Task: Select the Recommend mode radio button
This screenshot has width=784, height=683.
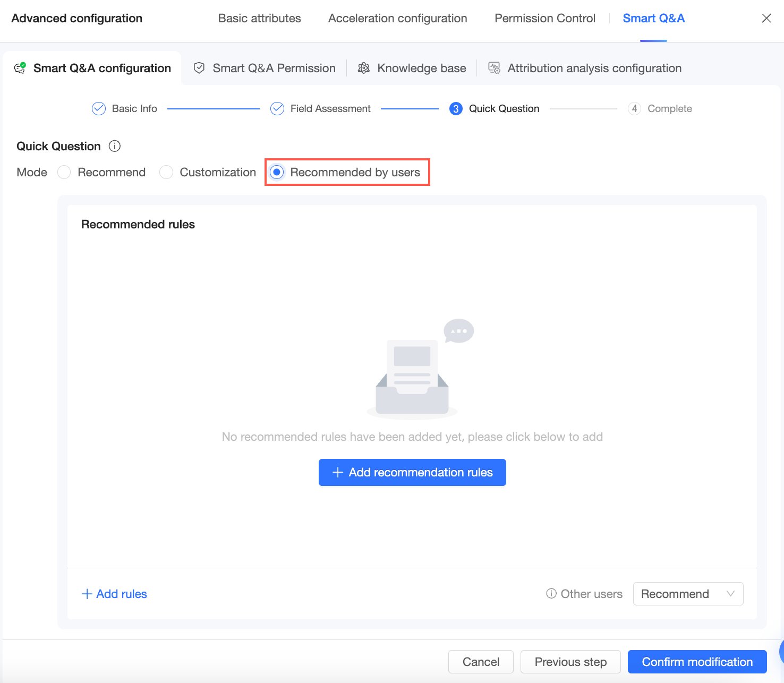Action: 64,172
